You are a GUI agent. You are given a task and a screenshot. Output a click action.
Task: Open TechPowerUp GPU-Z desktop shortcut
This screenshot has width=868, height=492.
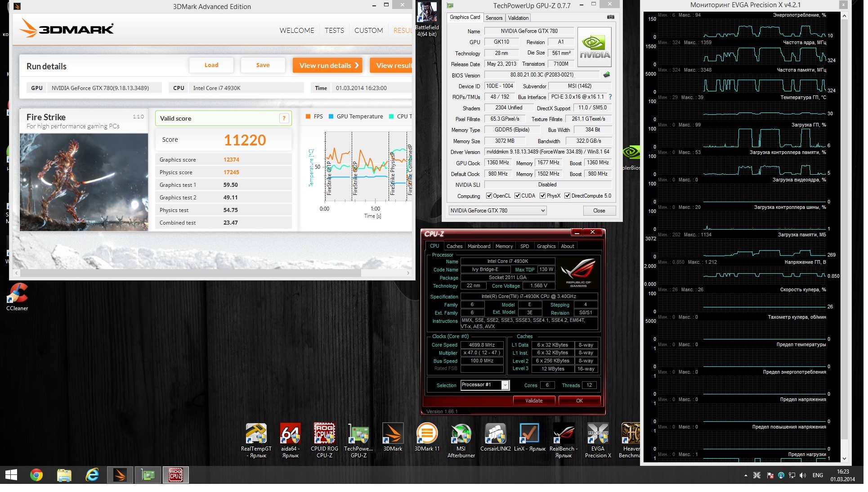[x=359, y=441]
